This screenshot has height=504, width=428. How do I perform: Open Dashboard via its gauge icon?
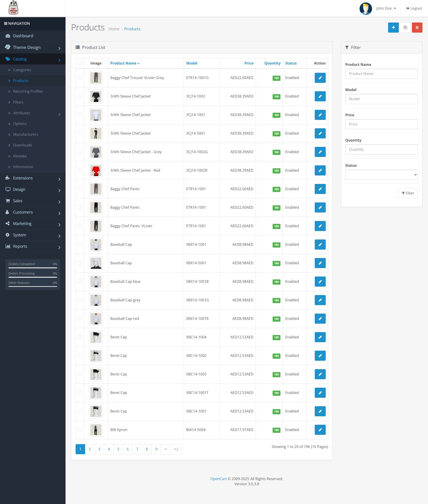click(8, 36)
